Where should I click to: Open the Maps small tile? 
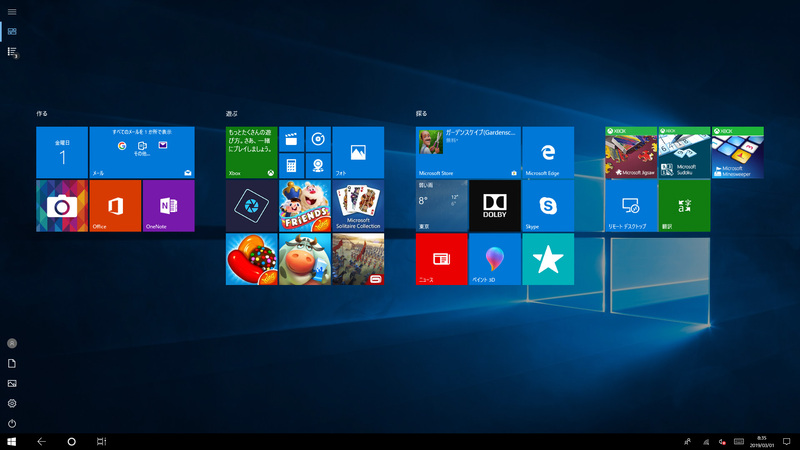point(318,166)
